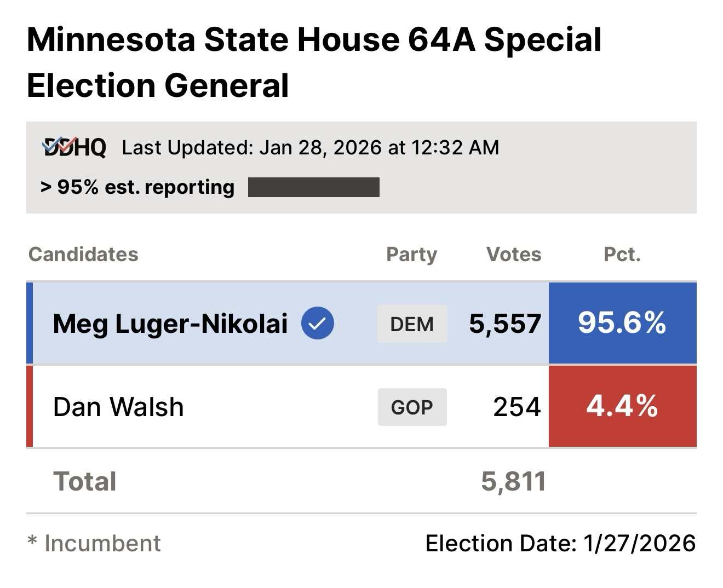The image size is (723, 588).
Task: Select the Party column header
Action: click(x=411, y=254)
